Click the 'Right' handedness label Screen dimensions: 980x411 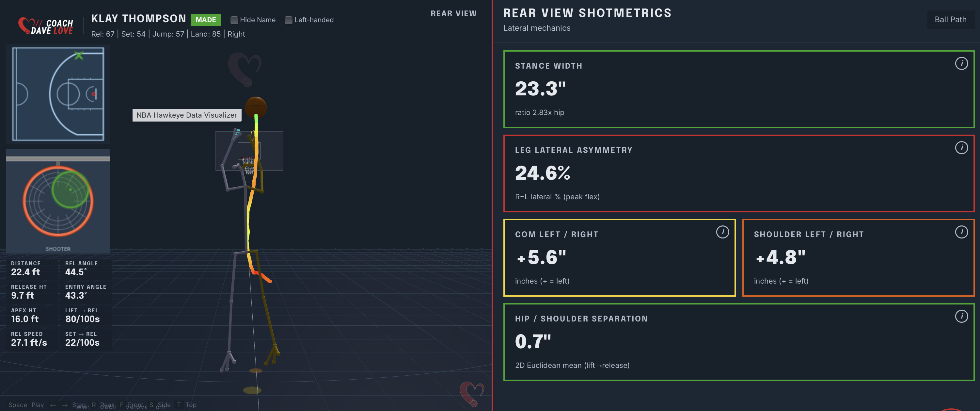coord(236,34)
